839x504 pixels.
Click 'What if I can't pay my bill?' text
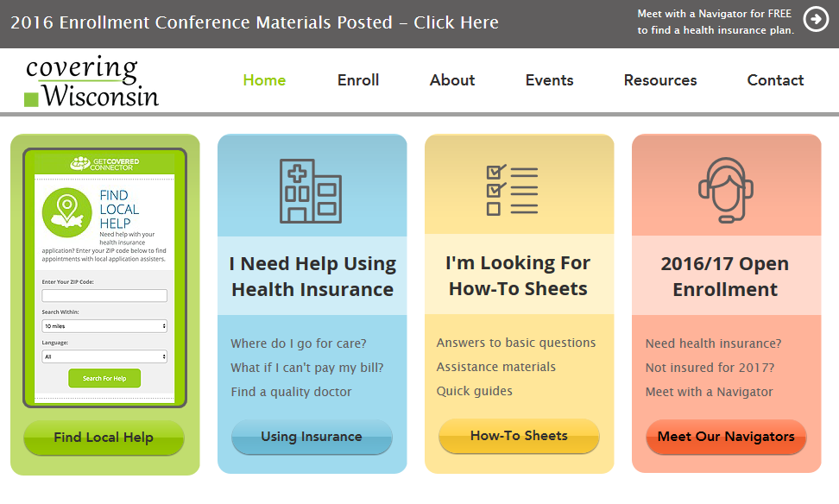[307, 368]
